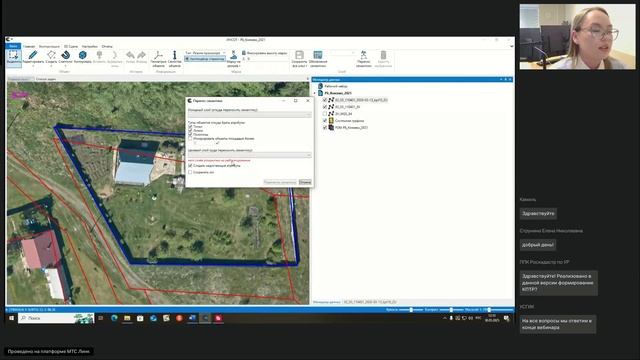Toggle the Спутниковые снимки layer checkbox
The width and height of the screenshot is (640, 360).
[325, 121]
